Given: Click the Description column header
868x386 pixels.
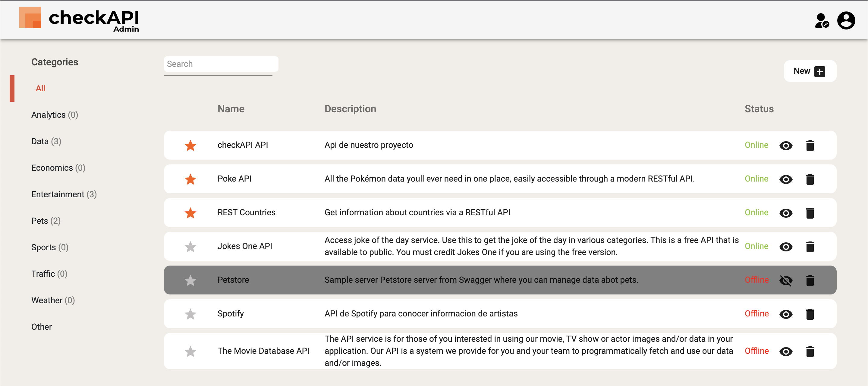Looking at the screenshot, I should point(350,109).
